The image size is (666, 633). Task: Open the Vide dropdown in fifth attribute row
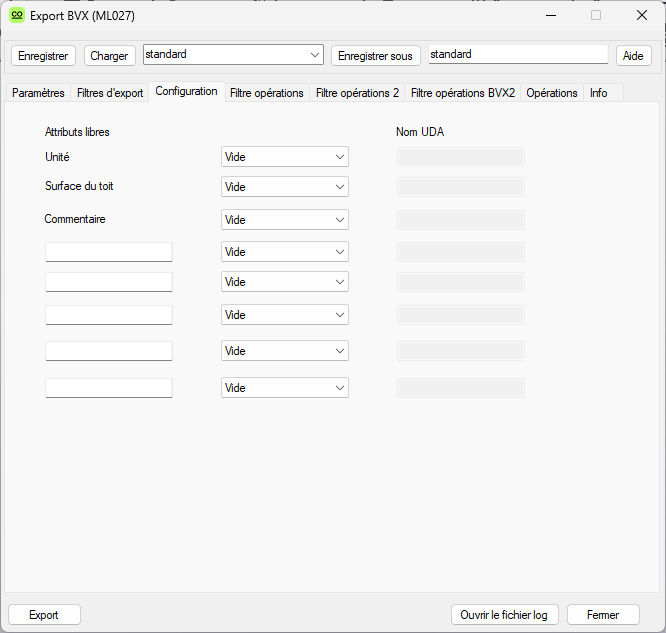point(285,282)
